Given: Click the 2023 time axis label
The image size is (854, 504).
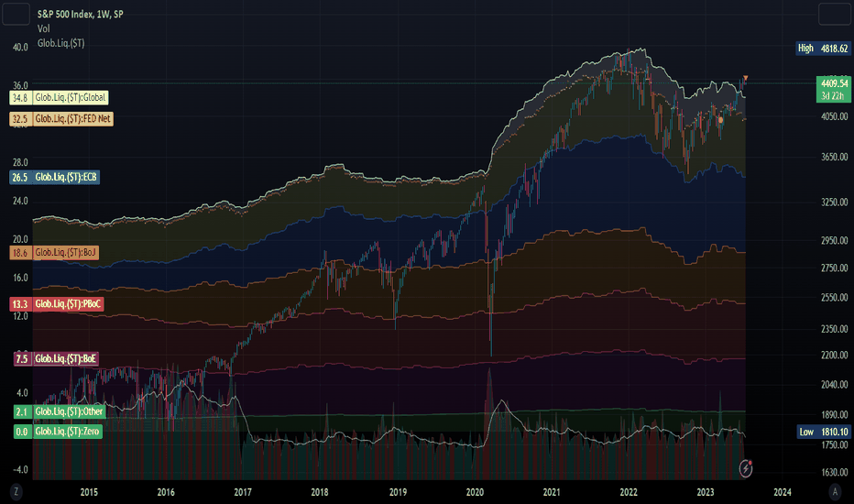Looking at the screenshot, I should click(706, 492).
